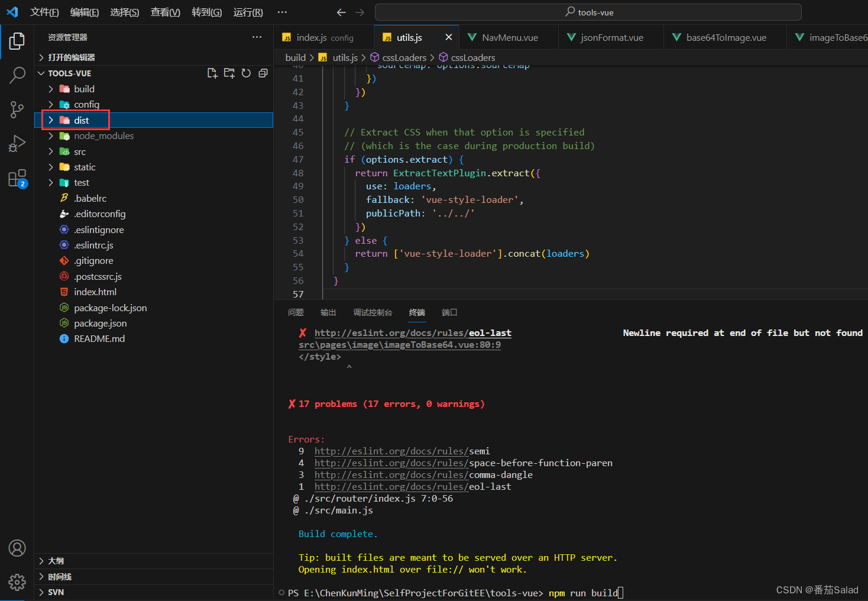
Task: Open the 编辑(E) menu
Action: pyautogui.click(x=85, y=12)
